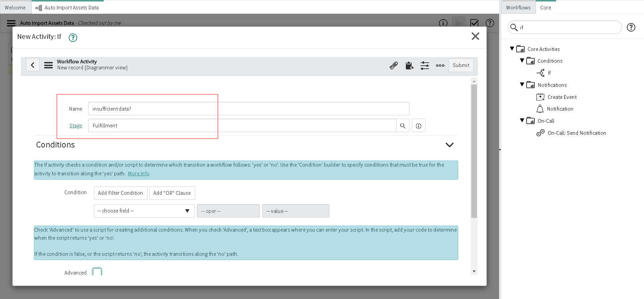Click the clipboard template icon in form header

pos(409,65)
